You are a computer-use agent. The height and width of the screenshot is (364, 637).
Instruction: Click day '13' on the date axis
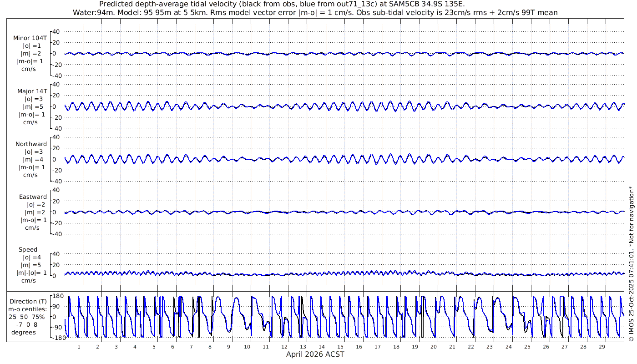click(303, 347)
